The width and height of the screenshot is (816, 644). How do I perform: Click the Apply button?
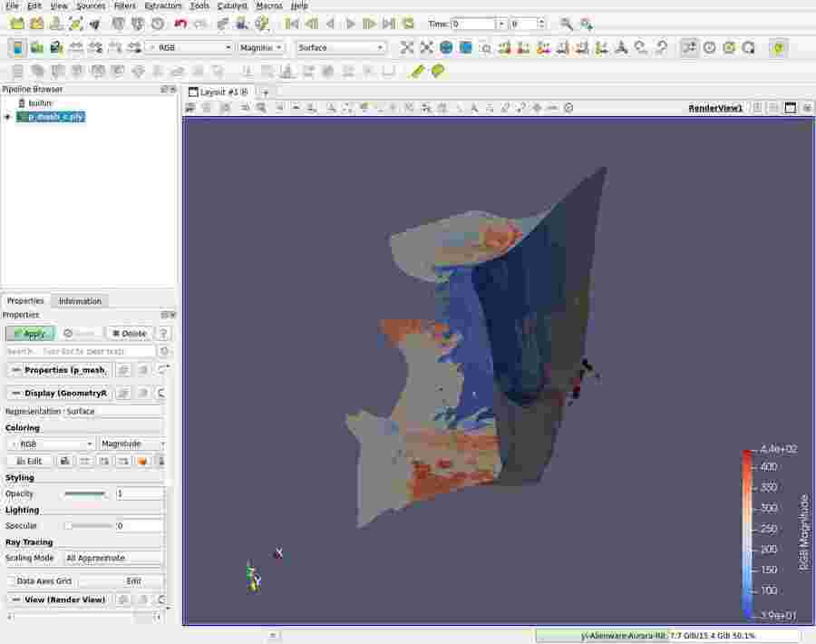(30, 333)
